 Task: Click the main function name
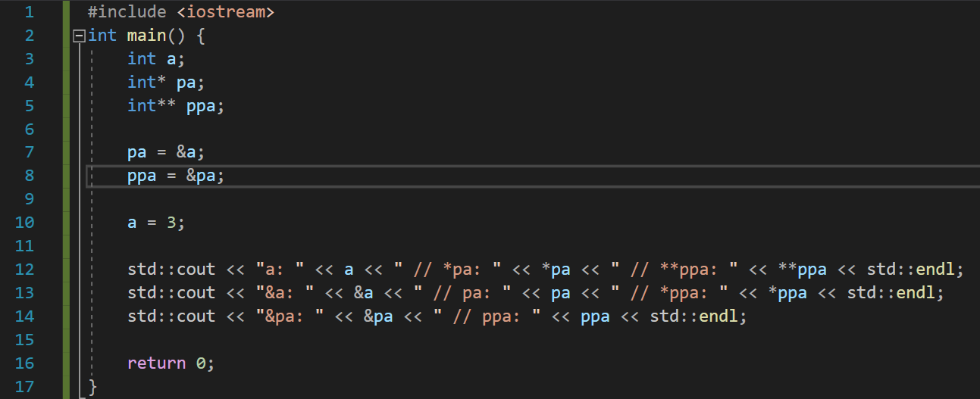pyautogui.click(x=146, y=36)
